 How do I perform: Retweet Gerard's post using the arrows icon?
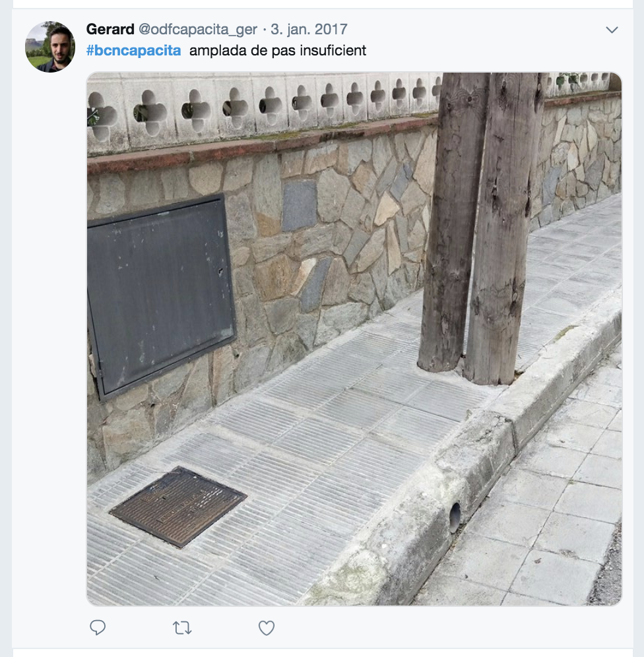click(182, 628)
